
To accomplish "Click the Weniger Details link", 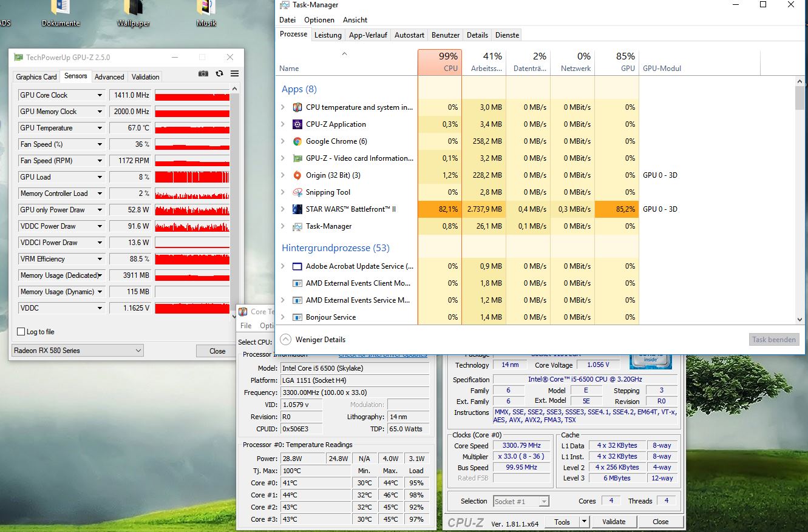I will 321,340.
